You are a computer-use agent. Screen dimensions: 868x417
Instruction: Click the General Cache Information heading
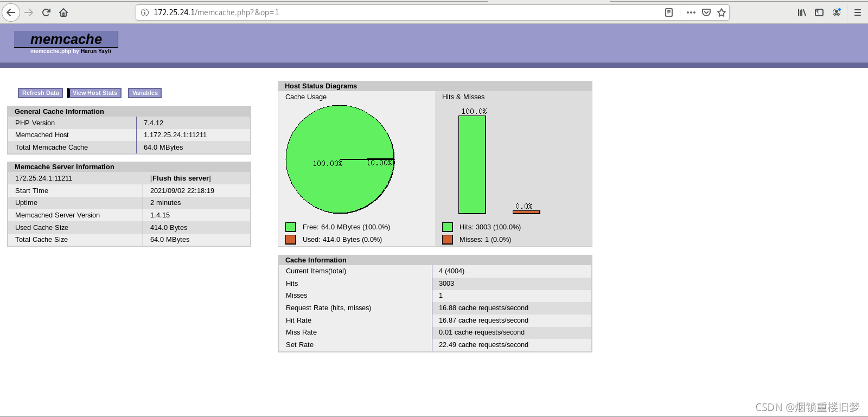point(59,112)
